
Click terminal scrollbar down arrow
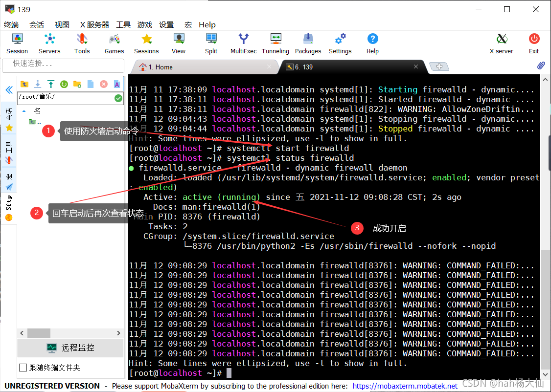(545, 374)
